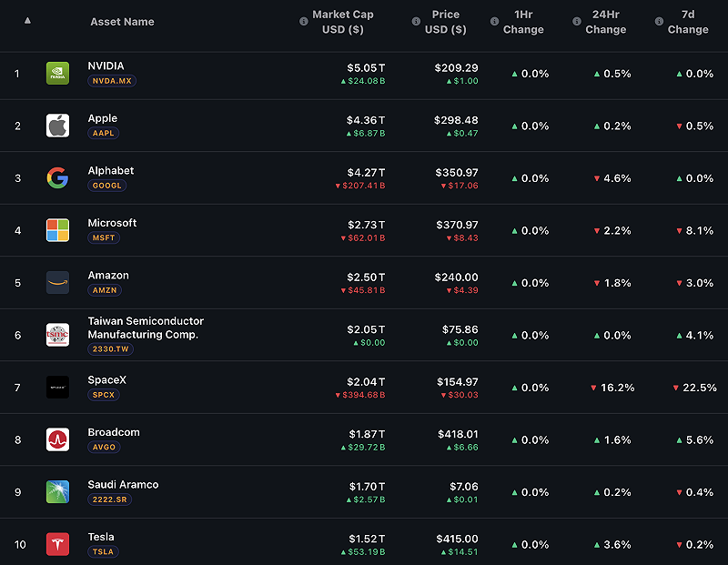The image size is (728, 565).
Task: Click the MSFT ticker badge
Action: 104,237
